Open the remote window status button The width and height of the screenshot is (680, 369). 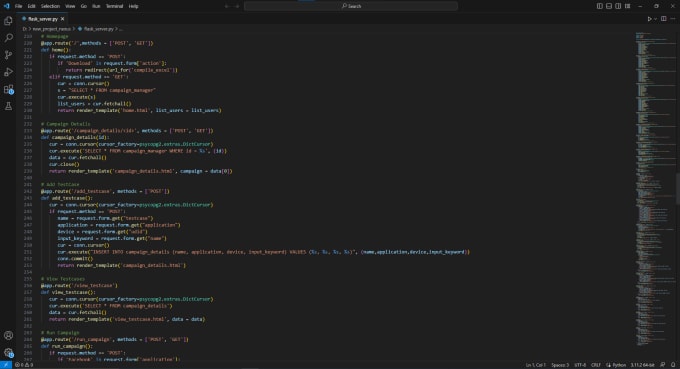point(6,365)
